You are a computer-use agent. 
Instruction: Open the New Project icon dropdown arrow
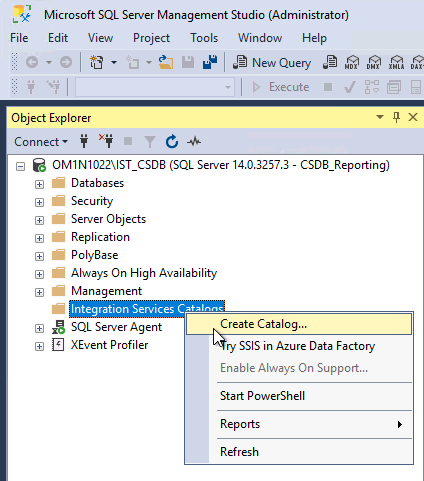[x=114, y=62]
